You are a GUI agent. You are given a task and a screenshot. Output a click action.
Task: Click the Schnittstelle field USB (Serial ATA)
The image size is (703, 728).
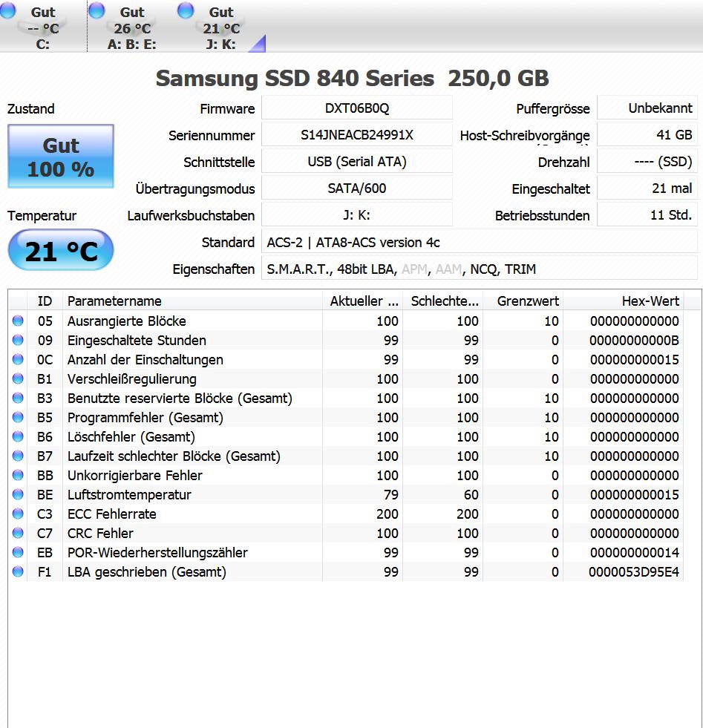point(356,162)
